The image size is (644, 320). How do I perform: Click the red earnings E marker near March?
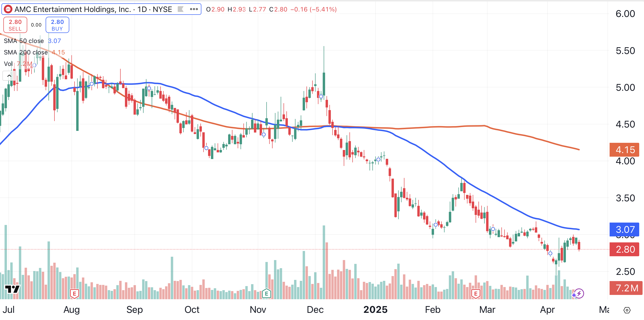(x=476, y=293)
